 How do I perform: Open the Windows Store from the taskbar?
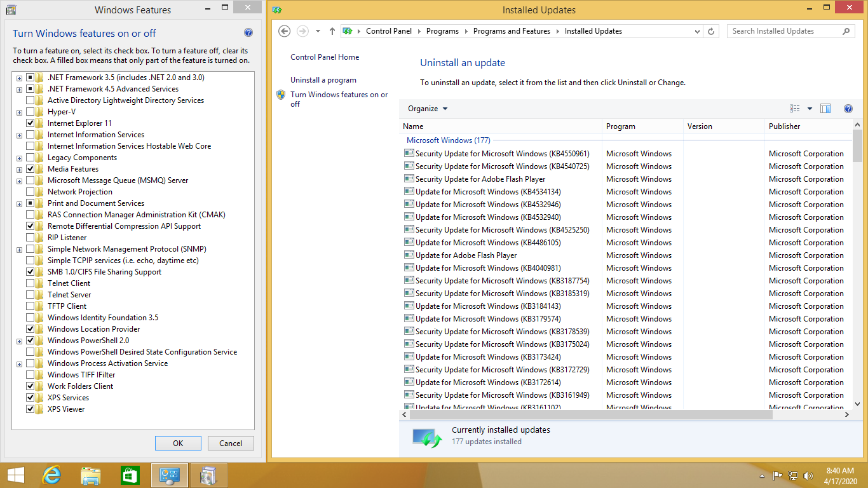pyautogui.click(x=130, y=475)
